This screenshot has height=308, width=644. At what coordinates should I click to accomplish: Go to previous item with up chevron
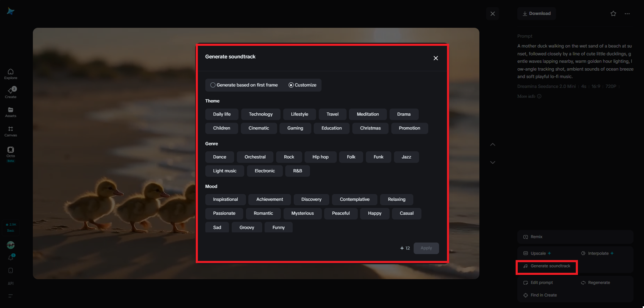[x=492, y=144]
